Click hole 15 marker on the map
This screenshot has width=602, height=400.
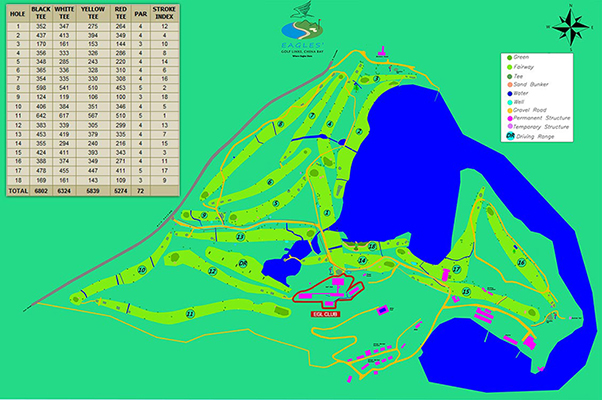(x=466, y=290)
